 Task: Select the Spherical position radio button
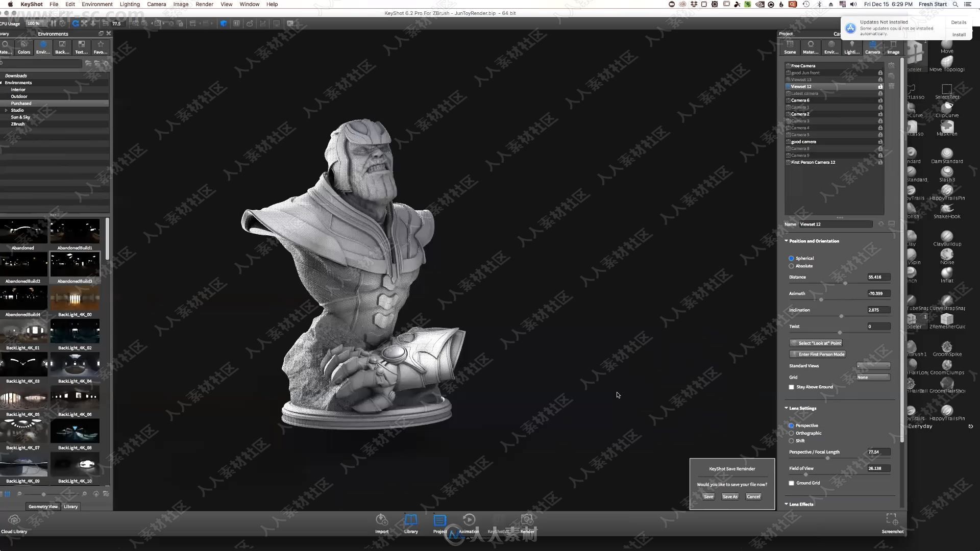[x=791, y=259]
